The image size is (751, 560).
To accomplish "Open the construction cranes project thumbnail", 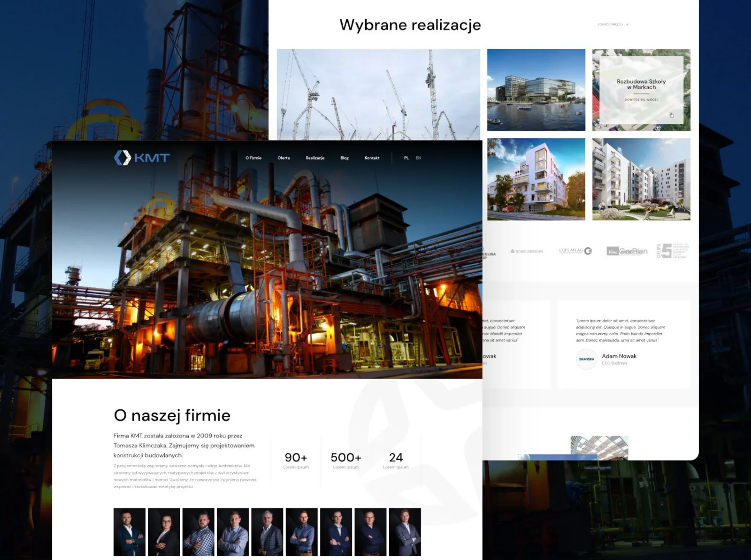I will tap(378, 94).
